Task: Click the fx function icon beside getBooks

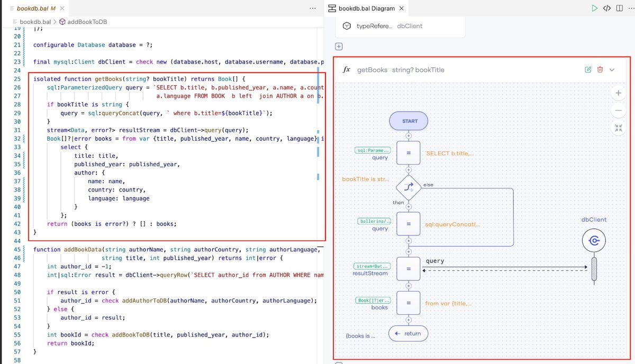Action: [347, 70]
